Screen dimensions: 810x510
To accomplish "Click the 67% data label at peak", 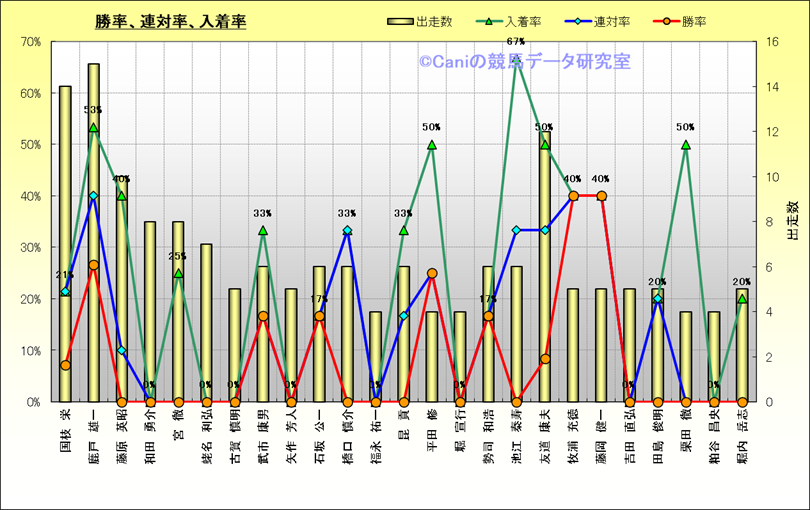I will tap(516, 42).
